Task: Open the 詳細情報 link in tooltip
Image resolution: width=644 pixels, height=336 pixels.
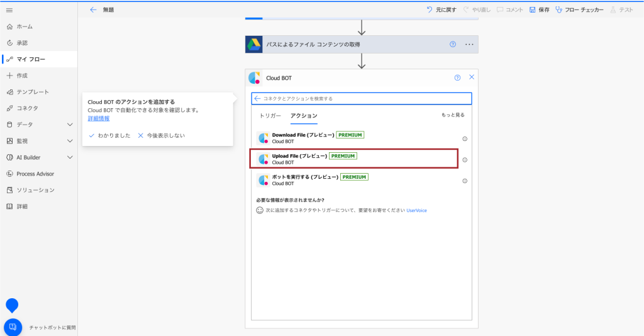Action: click(99, 118)
